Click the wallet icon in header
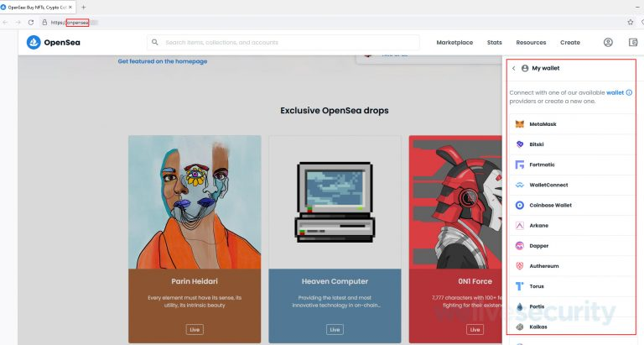The image size is (644, 345). [633, 42]
